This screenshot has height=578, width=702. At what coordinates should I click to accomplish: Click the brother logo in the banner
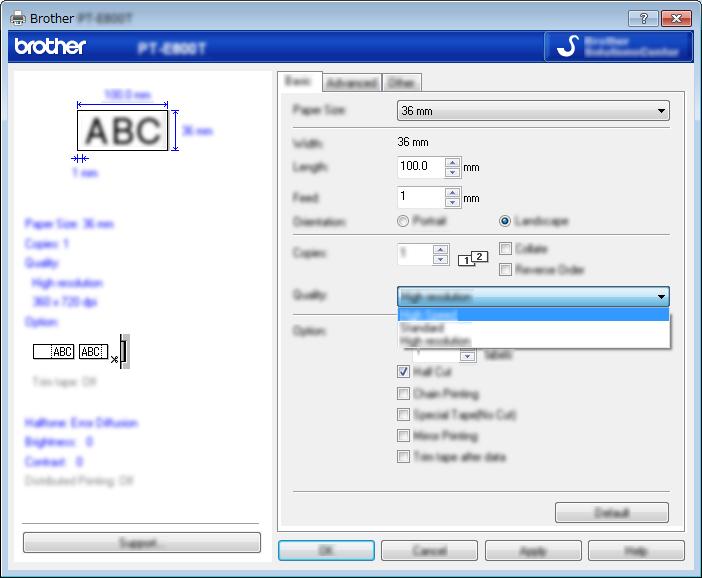click(x=50, y=46)
